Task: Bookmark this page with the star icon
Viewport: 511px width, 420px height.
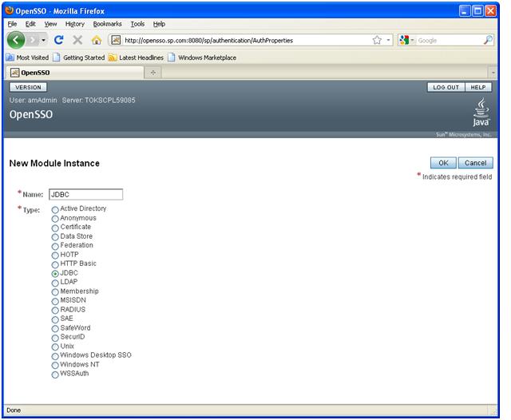Action: (x=377, y=40)
